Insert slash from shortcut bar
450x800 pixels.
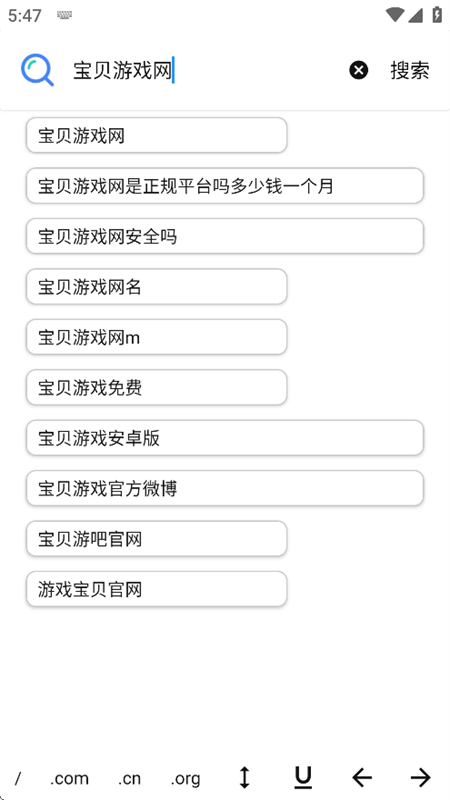click(x=18, y=779)
